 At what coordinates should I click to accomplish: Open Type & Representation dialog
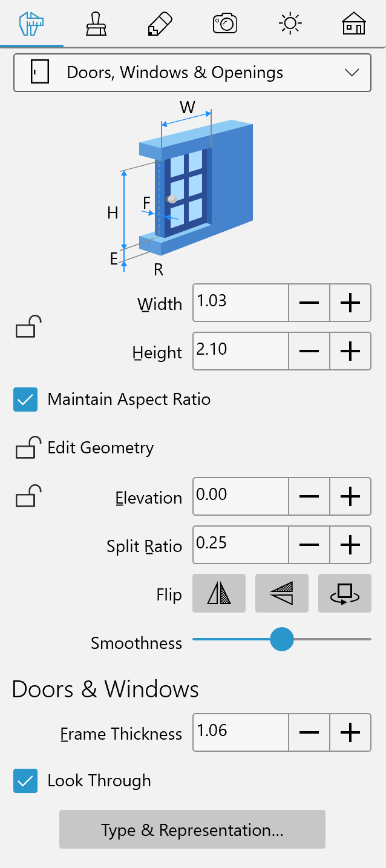(192, 829)
